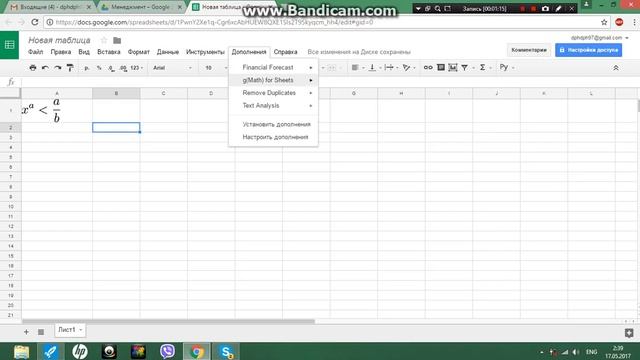Screen dimensions: 640x360
Task: Format cell as percent
Action: coord(99,68)
